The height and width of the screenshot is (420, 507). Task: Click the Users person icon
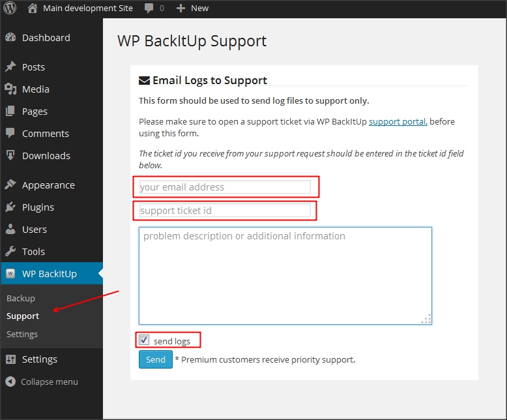click(10, 229)
